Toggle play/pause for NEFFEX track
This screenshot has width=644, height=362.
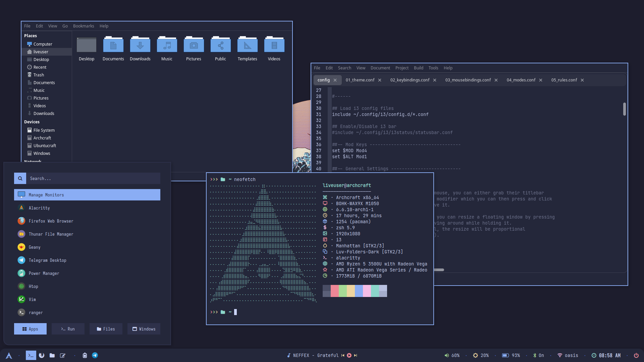(x=349, y=355)
